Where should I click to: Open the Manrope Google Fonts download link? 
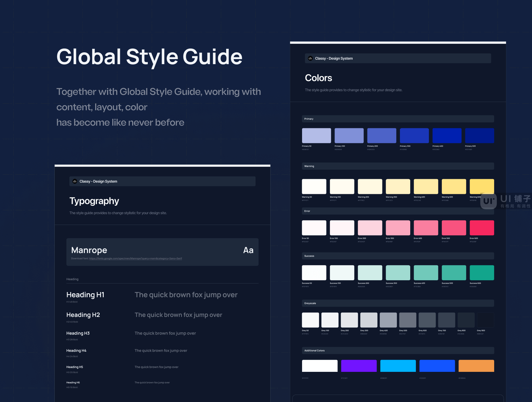pos(135,259)
